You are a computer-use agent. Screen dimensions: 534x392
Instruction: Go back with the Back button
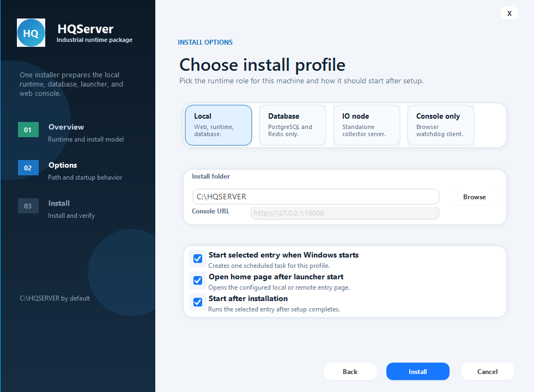coord(350,371)
